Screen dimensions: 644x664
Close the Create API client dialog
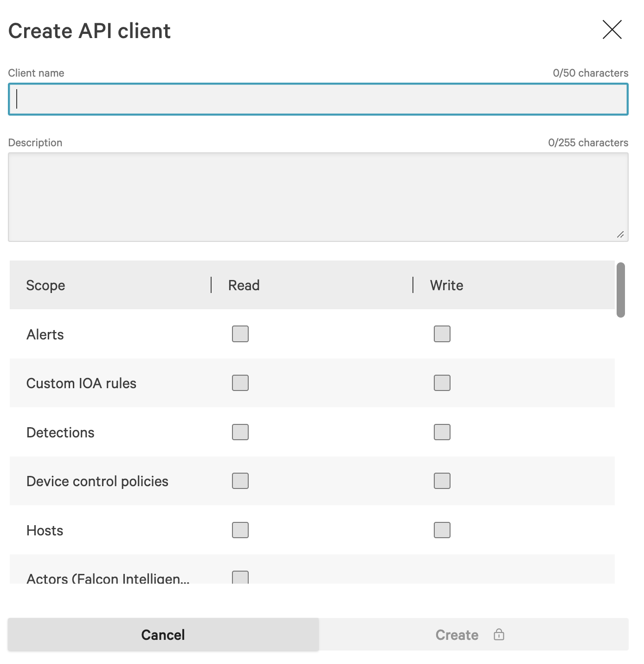tap(612, 30)
